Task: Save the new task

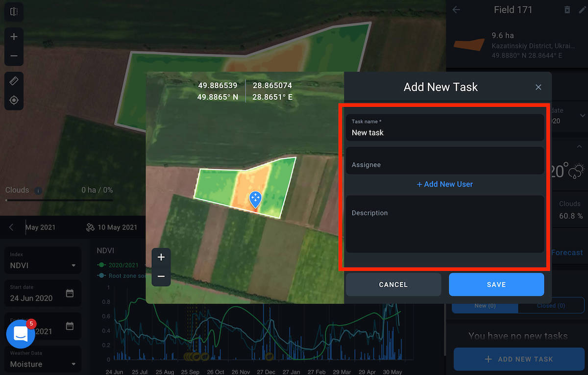Action: click(x=496, y=284)
